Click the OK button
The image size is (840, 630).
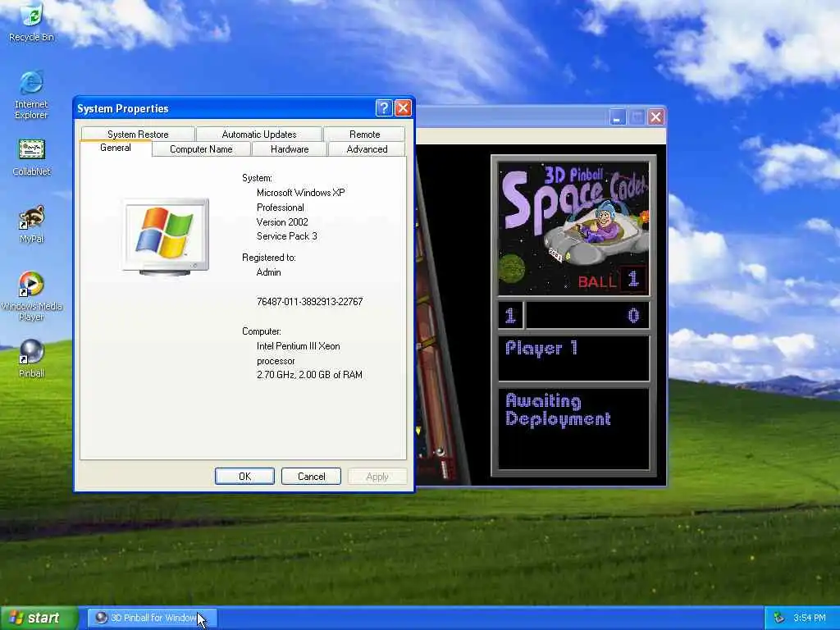coord(244,477)
